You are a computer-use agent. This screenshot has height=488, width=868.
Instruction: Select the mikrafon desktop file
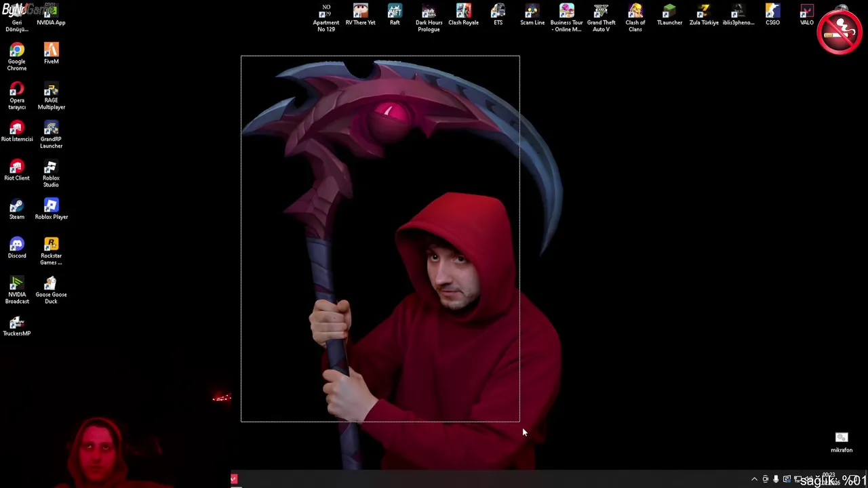[x=842, y=442]
